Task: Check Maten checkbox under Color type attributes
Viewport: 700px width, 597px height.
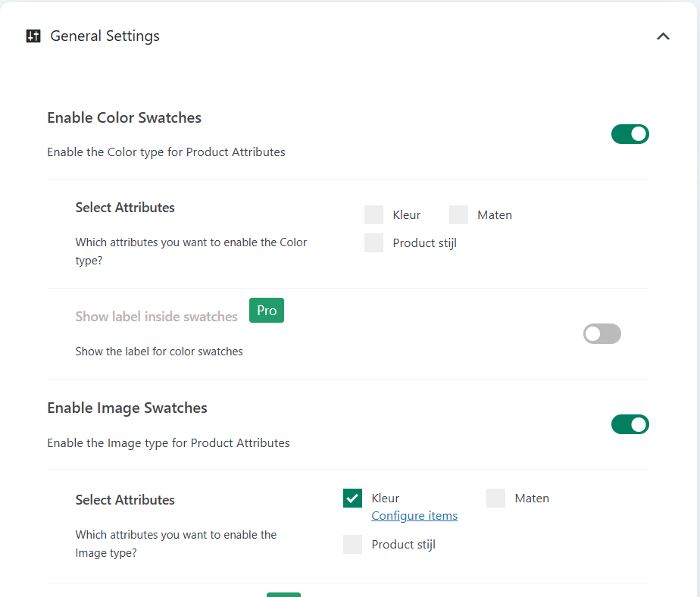Action: [458, 215]
